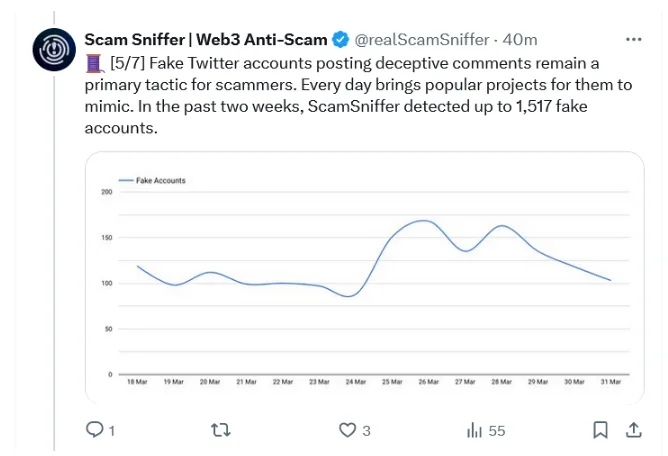Open the three-dot more options menu
Image resolution: width=668 pixels, height=456 pixels.
[x=633, y=39]
